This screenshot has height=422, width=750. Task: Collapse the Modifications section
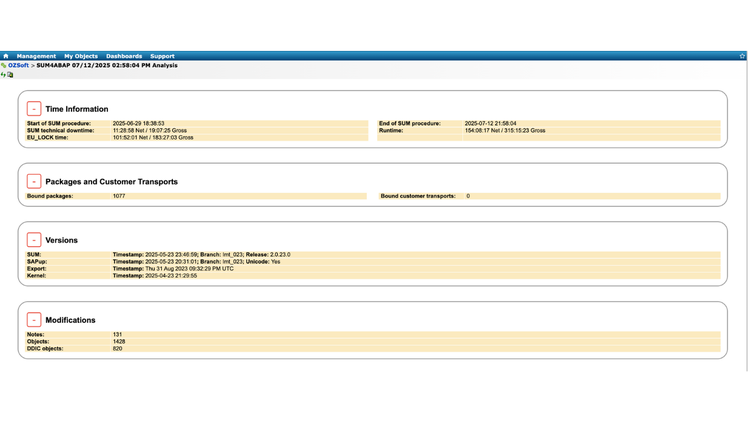[x=34, y=320]
